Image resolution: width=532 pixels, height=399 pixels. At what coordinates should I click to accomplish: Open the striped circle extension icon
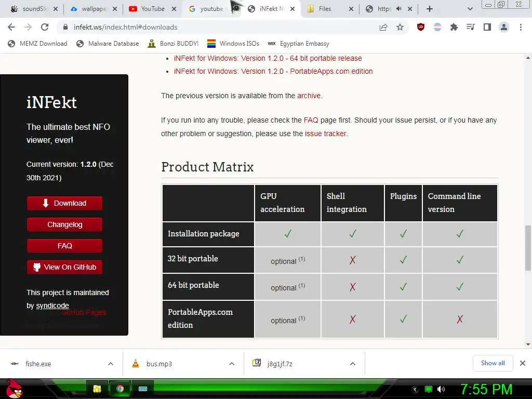click(x=437, y=27)
